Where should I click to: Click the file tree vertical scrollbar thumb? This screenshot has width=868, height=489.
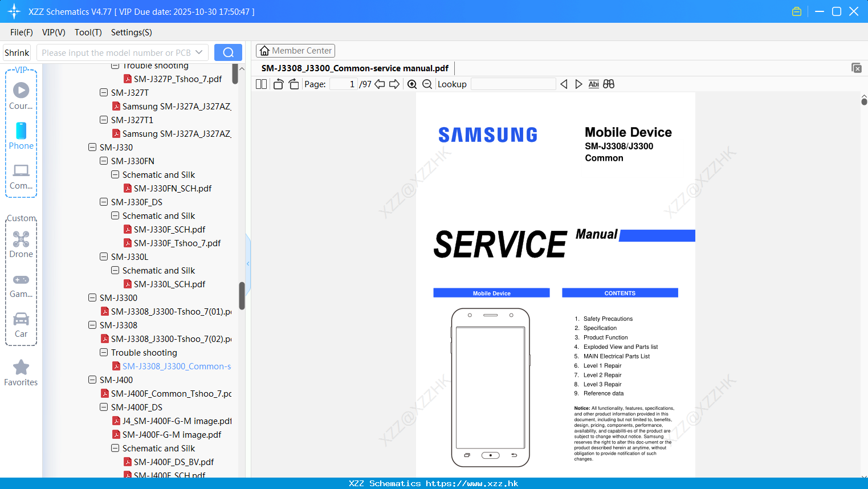(x=242, y=296)
